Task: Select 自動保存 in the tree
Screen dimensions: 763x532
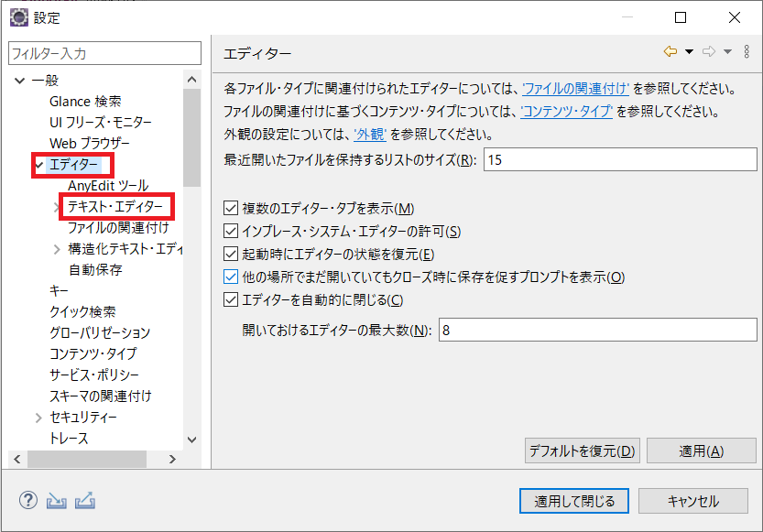Action: pyautogui.click(x=95, y=270)
